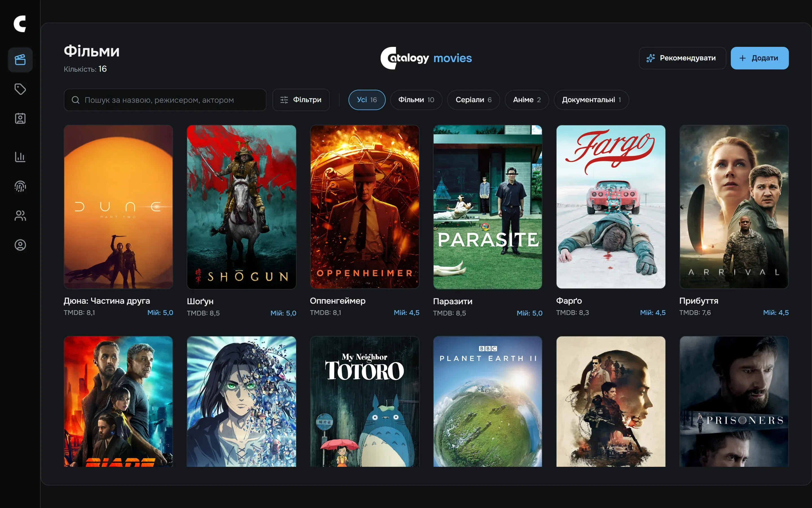Open the profile account sidebar icon

point(20,245)
